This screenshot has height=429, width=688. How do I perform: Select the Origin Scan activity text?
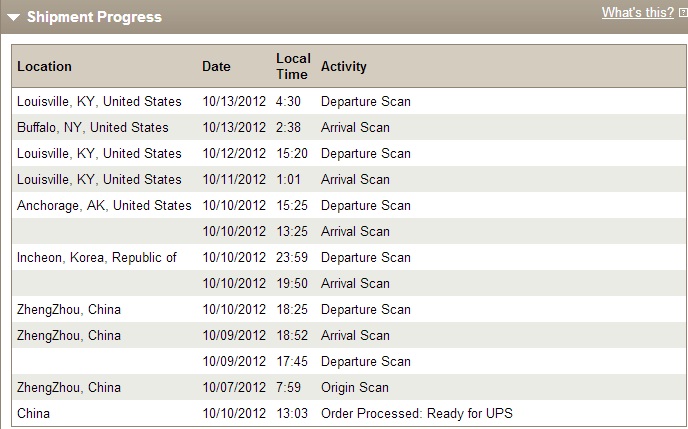(355, 387)
